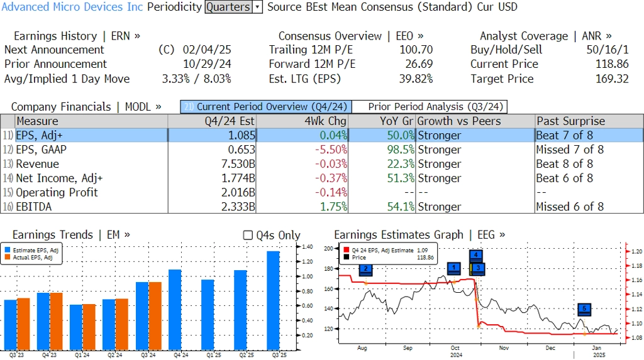The height and width of the screenshot is (360, 644).
Task: Click event marker 3 on estimates graph
Action: coord(478,269)
